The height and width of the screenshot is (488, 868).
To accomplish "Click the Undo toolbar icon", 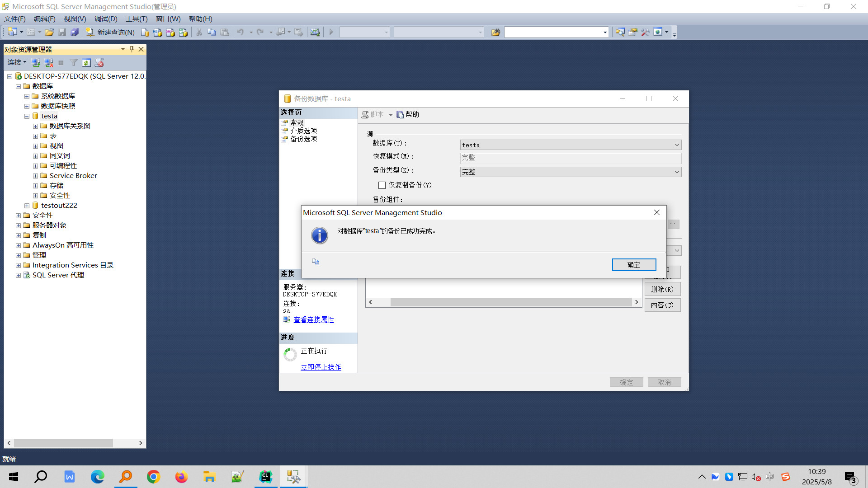I will (x=241, y=32).
